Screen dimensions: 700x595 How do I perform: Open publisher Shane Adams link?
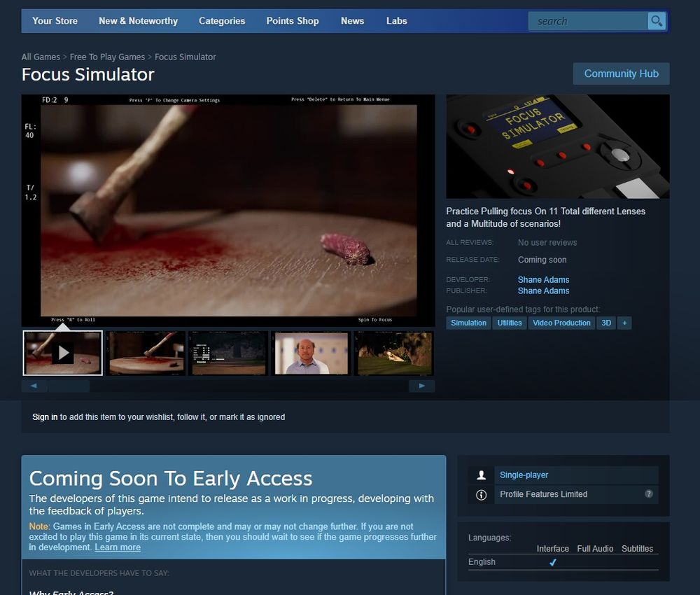[x=543, y=290]
